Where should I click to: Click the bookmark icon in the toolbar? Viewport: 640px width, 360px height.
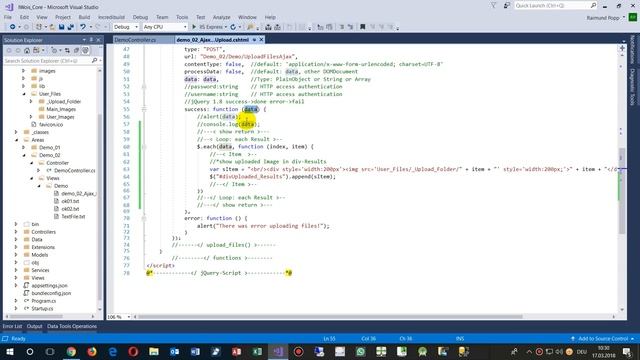pos(362,27)
